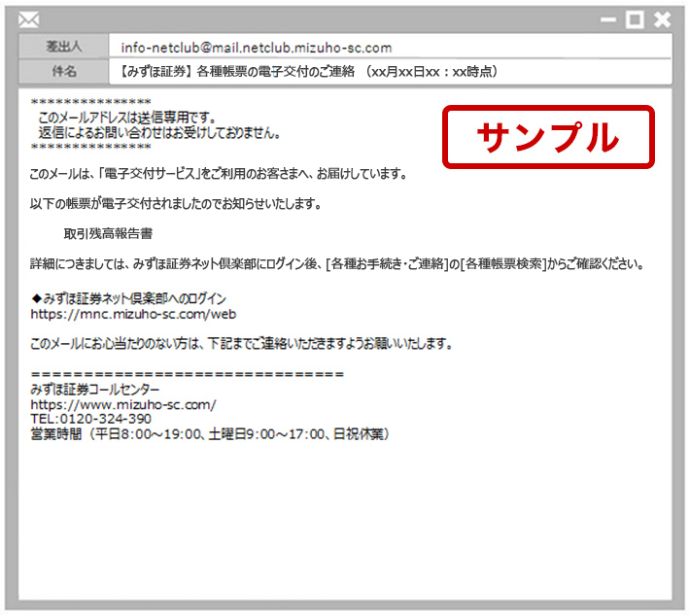This screenshot has width=690, height=616.
Task: Minimize the sample email window
Action: 608,19
